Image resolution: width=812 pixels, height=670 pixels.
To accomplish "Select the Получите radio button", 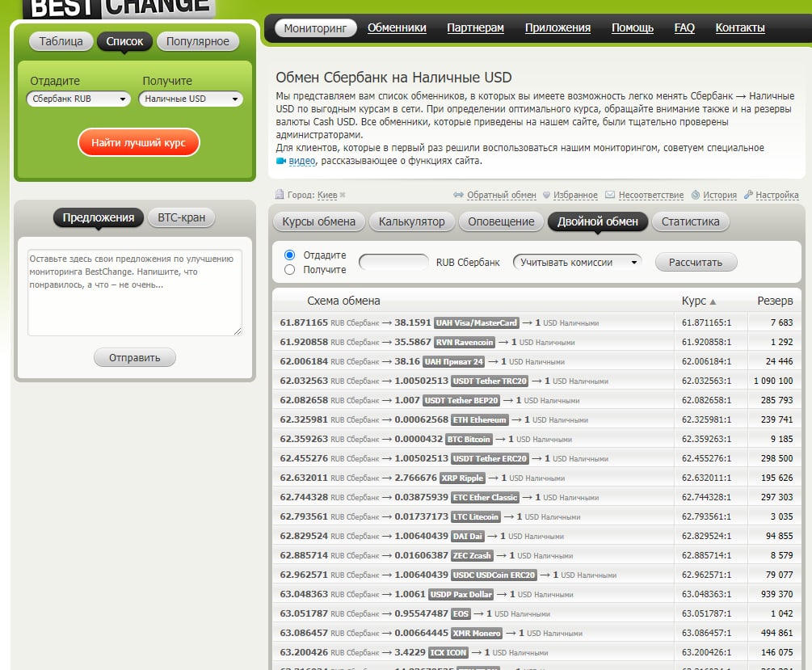I will 289,269.
